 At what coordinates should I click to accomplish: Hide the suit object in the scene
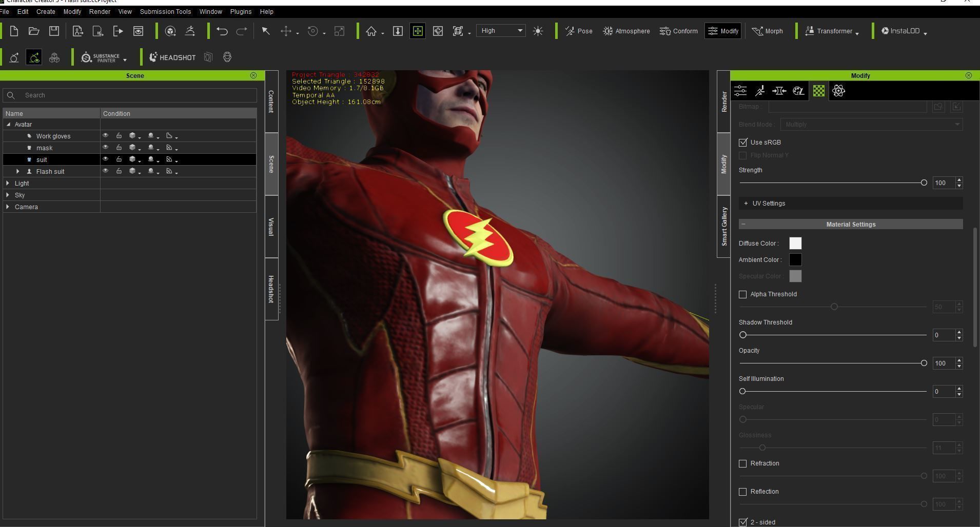click(105, 159)
